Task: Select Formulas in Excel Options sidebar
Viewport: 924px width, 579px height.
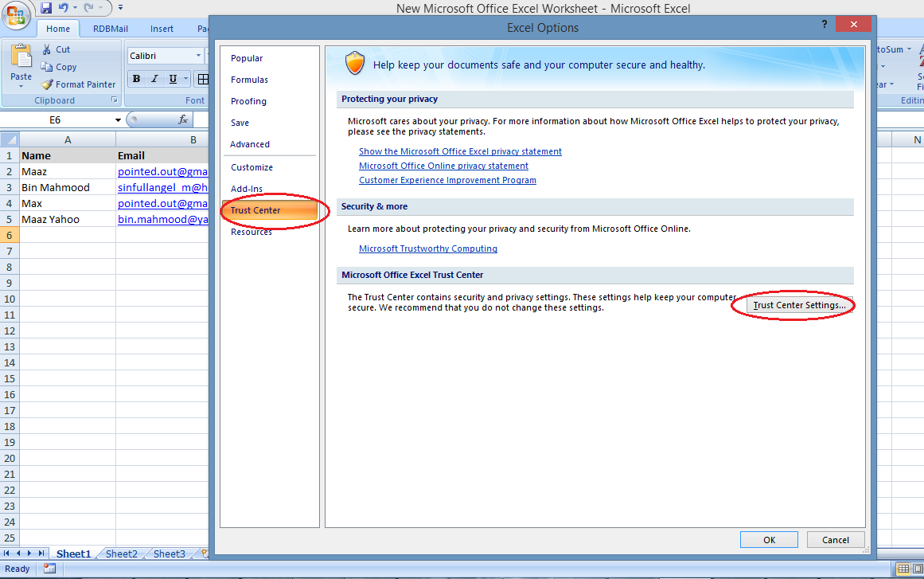Action: [x=270, y=80]
